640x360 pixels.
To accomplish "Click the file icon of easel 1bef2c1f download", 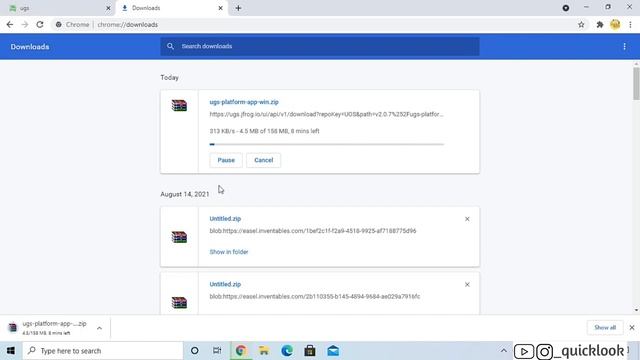I will pos(179,237).
